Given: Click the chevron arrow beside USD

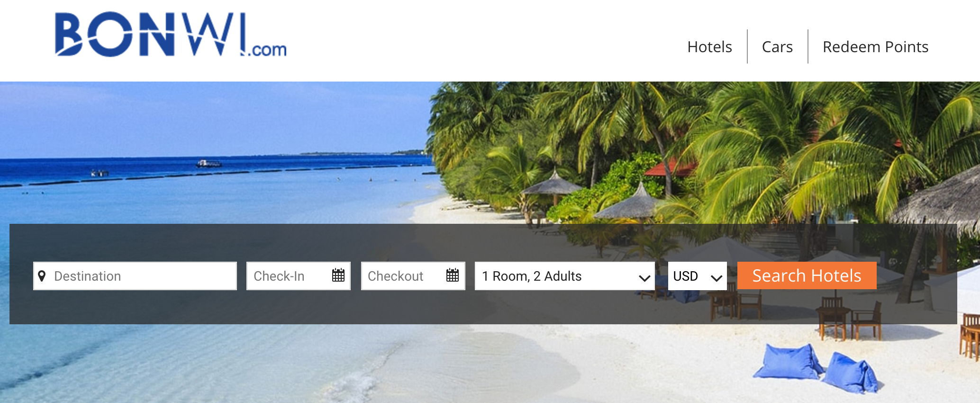Looking at the screenshot, I should pos(717,278).
